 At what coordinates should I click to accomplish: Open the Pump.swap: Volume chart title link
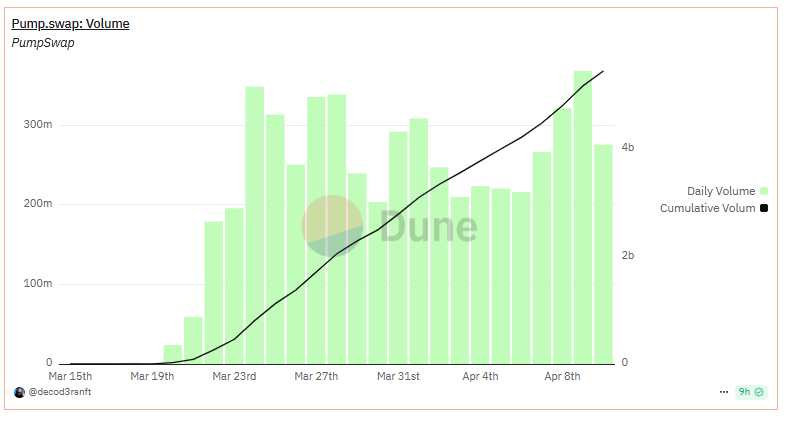(70, 23)
